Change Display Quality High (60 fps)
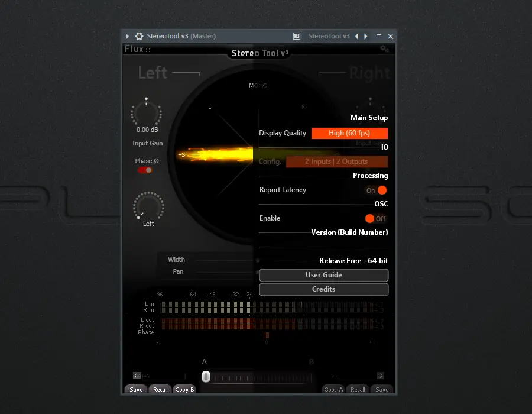Screen dimensions: 532x414 point(349,133)
